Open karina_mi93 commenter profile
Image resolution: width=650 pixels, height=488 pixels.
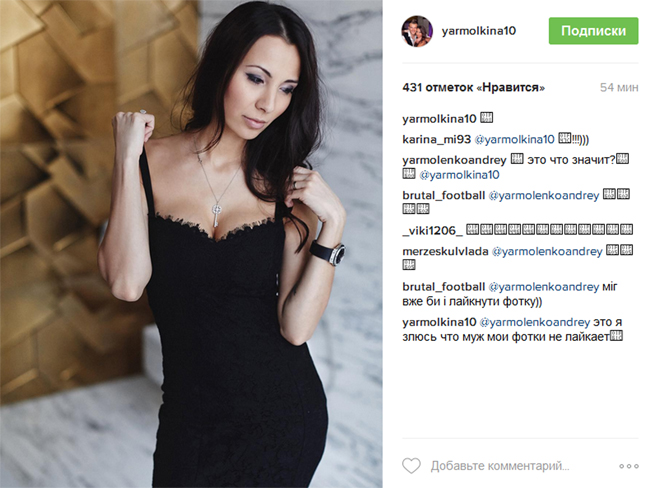pyautogui.click(x=436, y=140)
